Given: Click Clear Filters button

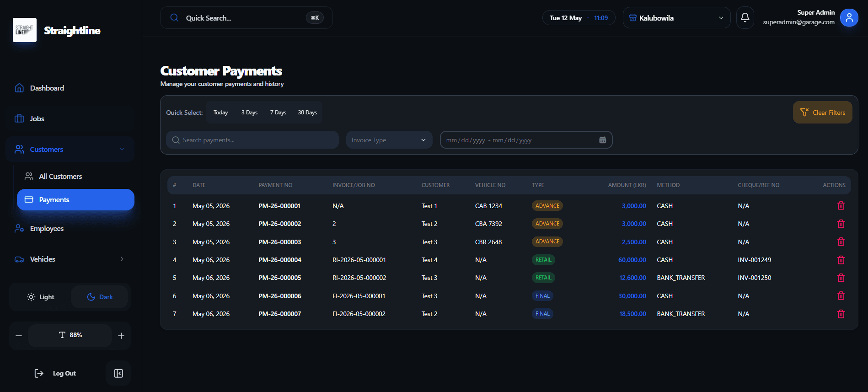Looking at the screenshot, I should 822,113.
